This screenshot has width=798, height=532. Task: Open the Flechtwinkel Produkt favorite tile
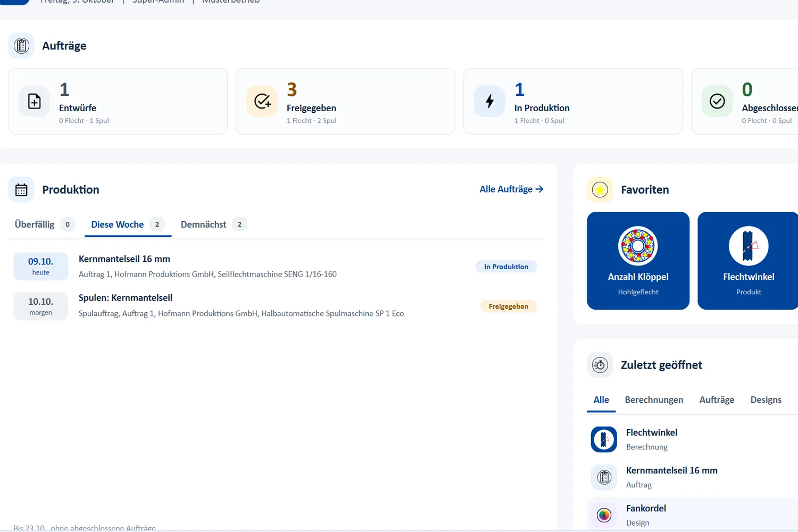tap(748, 261)
